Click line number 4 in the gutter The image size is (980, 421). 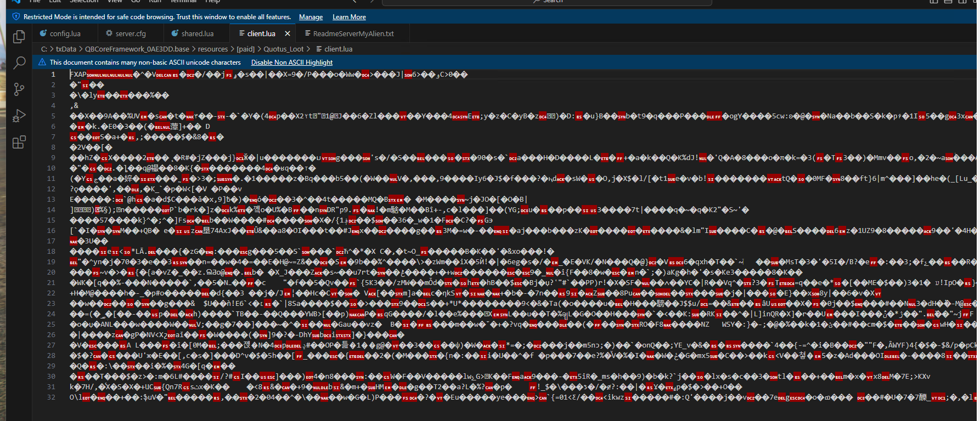coord(53,106)
